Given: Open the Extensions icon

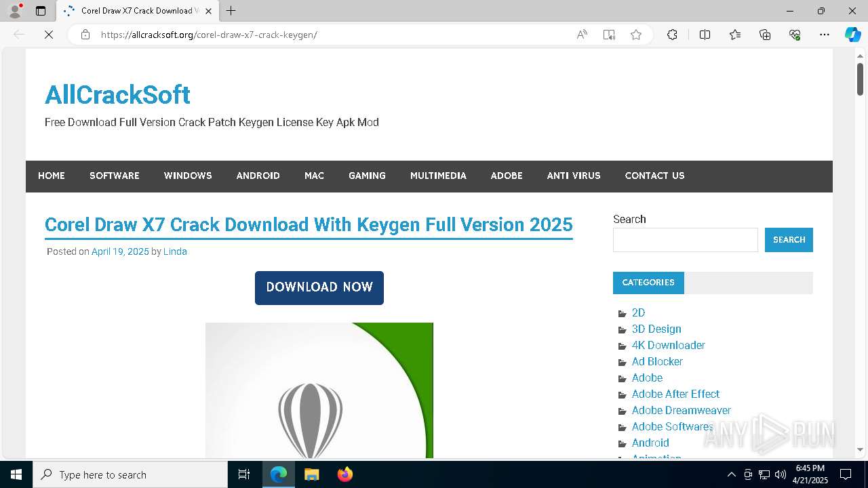Looking at the screenshot, I should (672, 35).
